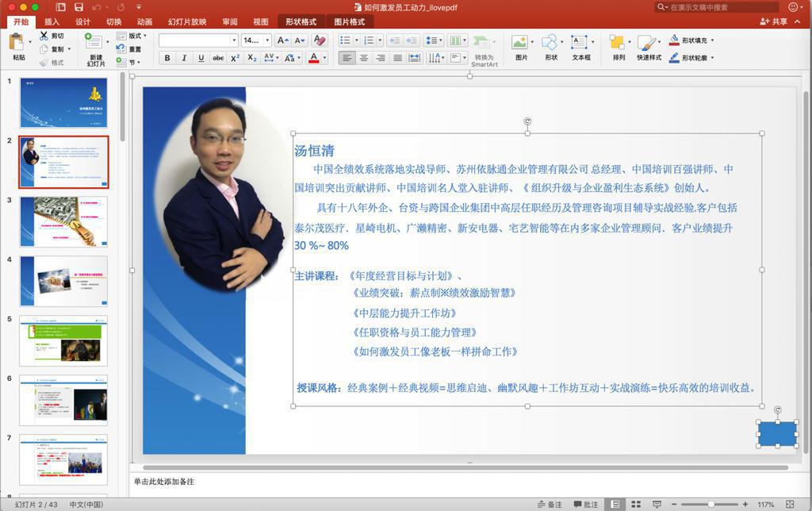The height and width of the screenshot is (511, 812).
Task: Click the Undo arrow icon
Action: [x=96, y=7]
